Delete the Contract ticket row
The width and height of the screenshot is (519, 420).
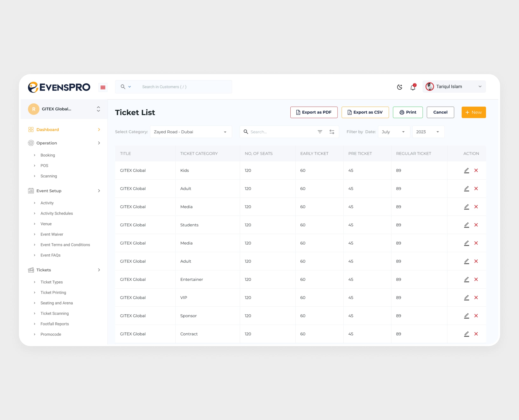[476, 334]
